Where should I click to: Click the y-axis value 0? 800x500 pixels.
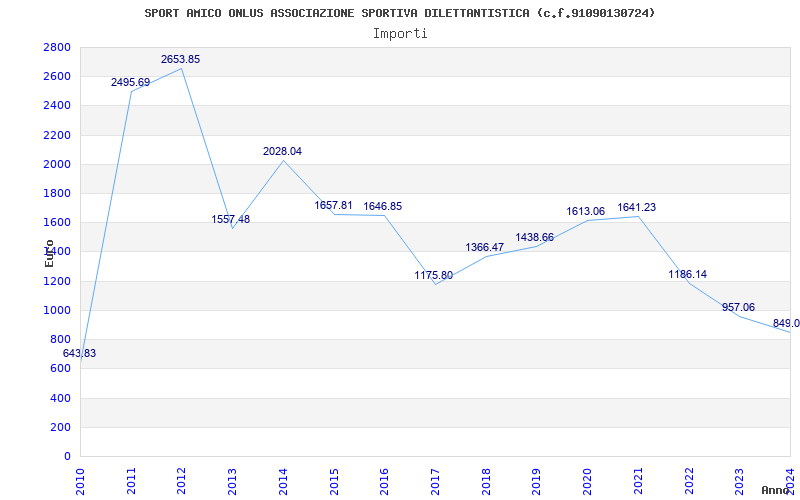click(x=67, y=456)
